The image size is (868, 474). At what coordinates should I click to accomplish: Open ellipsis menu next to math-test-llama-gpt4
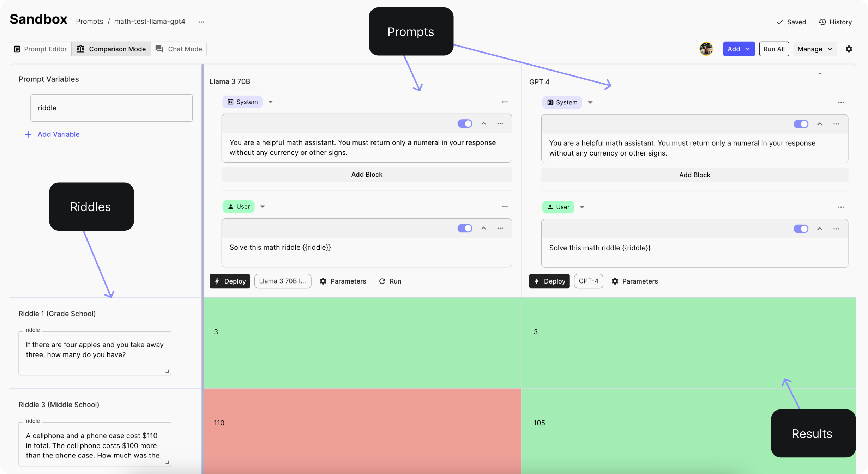pyautogui.click(x=201, y=22)
